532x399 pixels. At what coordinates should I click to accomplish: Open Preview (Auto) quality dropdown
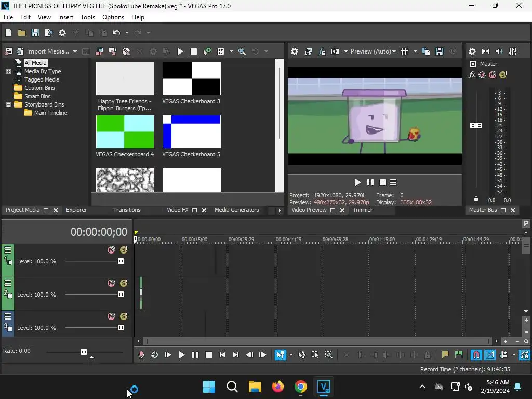click(x=373, y=51)
